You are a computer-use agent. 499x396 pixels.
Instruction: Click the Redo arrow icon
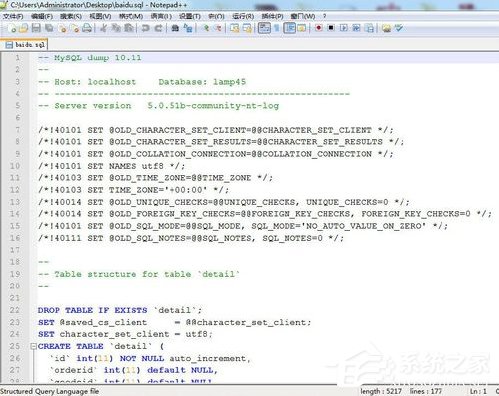[x=158, y=28]
